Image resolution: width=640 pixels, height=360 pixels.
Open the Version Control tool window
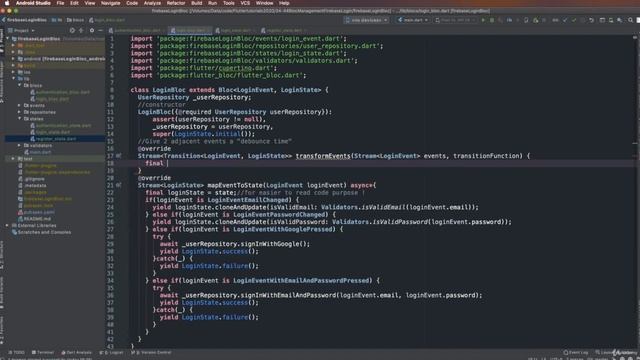click(151, 353)
